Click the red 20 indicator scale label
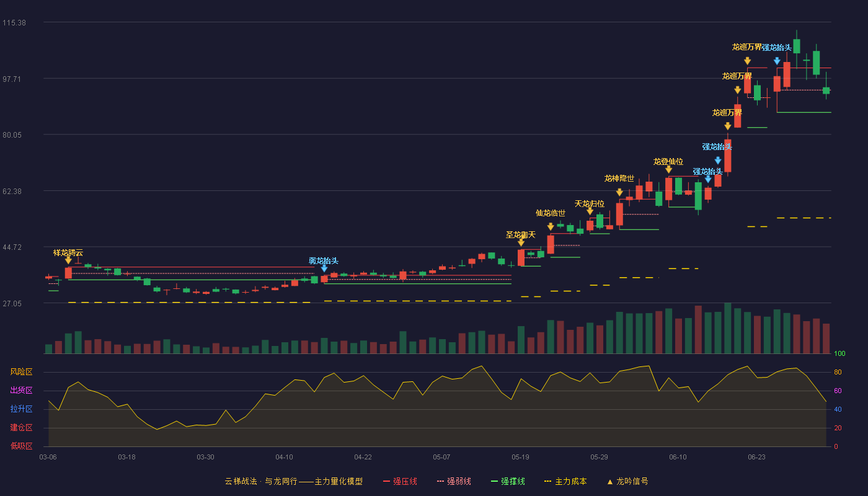The image size is (868, 496). pyautogui.click(x=837, y=428)
